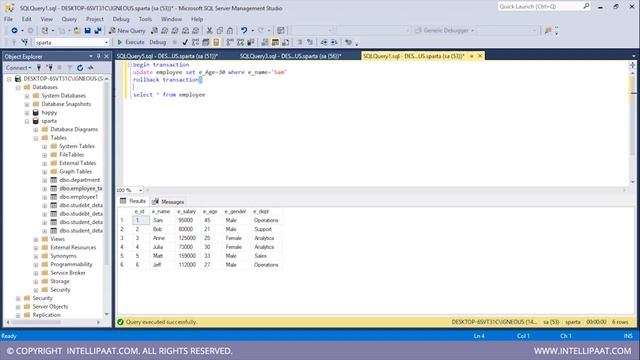Click the Cut scissors icon
Viewport: 640px width, 360px height.
coord(209,31)
